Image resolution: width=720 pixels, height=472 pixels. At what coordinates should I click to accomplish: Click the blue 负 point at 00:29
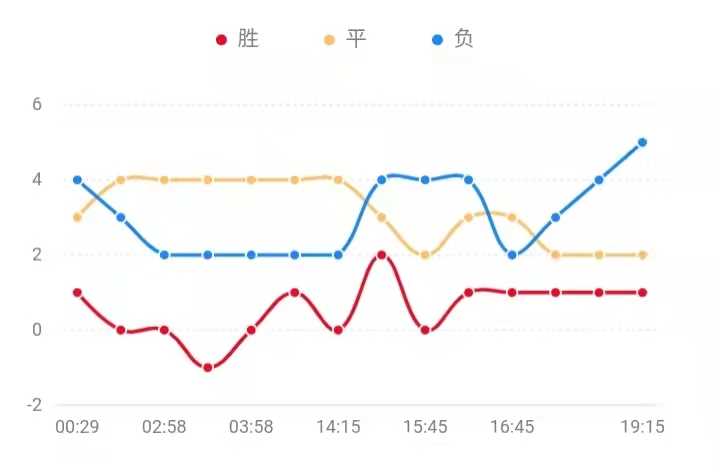click(x=77, y=180)
